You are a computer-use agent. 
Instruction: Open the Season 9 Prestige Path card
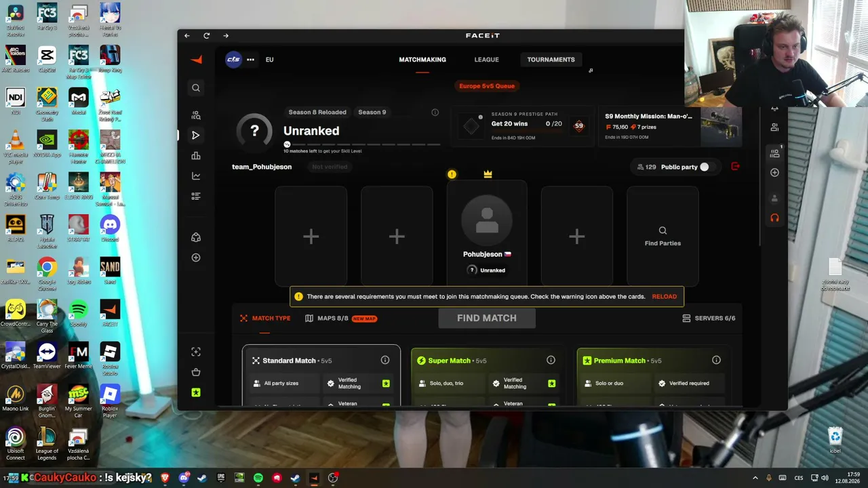tap(522, 125)
